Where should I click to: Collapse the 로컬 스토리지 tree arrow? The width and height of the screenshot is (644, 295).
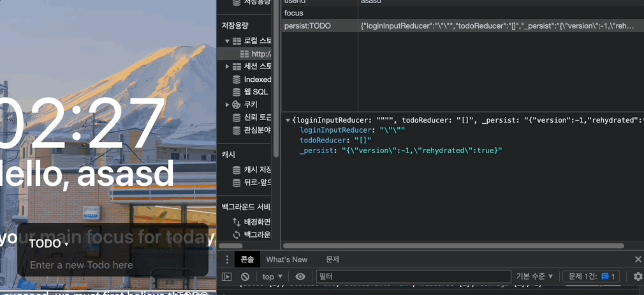point(227,41)
